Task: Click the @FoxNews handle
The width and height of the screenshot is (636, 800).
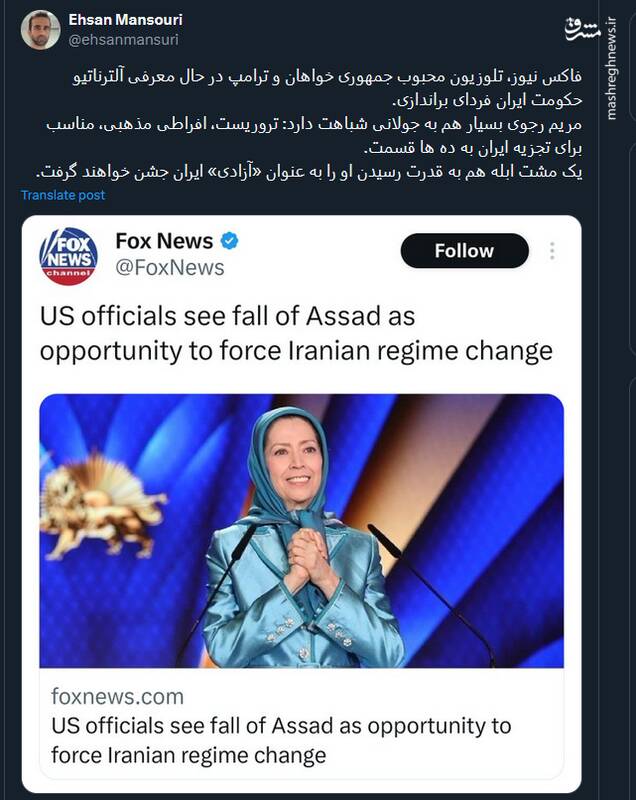Action: pos(170,267)
